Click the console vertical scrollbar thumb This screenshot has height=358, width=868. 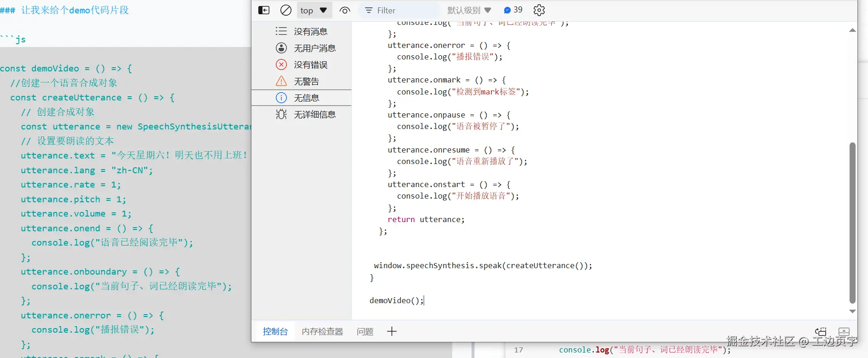pos(852,223)
